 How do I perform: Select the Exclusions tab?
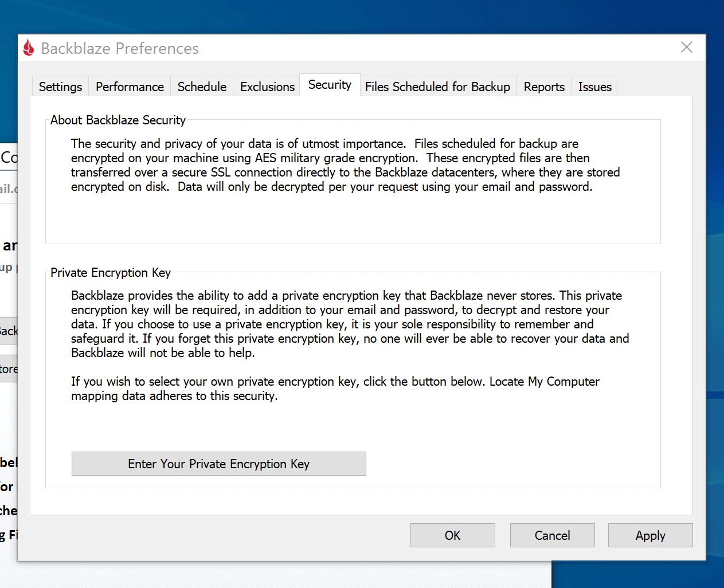(x=267, y=87)
